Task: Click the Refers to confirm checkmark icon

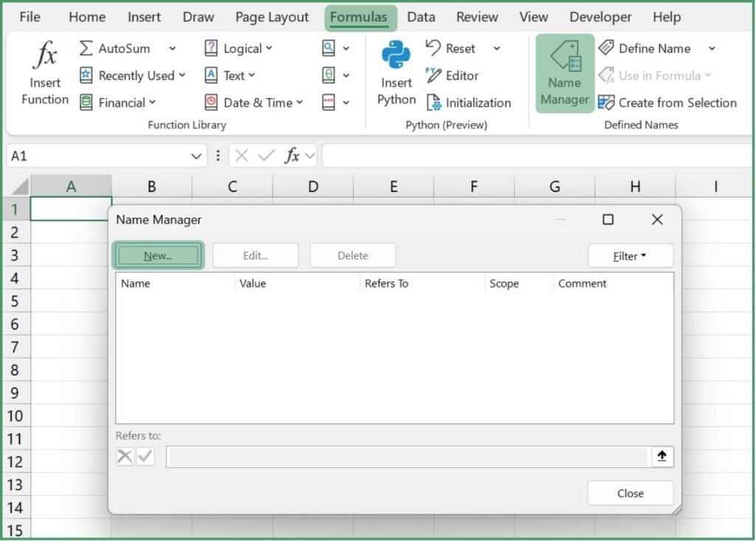Action: [145, 456]
